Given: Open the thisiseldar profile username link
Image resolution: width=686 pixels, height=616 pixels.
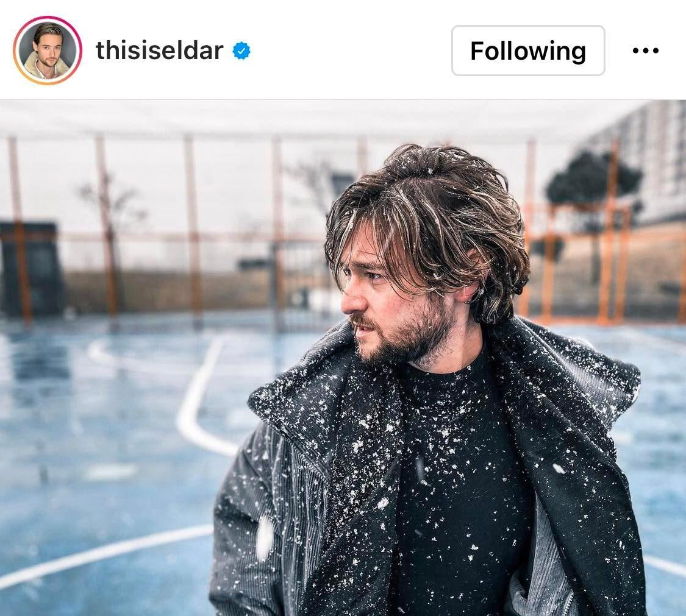Looking at the screenshot, I should click(159, 51).
